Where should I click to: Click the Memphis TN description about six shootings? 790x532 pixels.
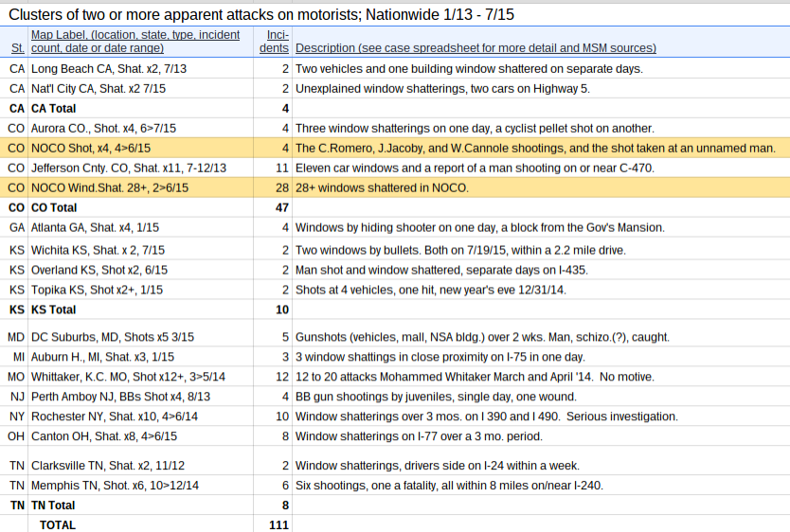pyautogui.click(x=449, y=486)
